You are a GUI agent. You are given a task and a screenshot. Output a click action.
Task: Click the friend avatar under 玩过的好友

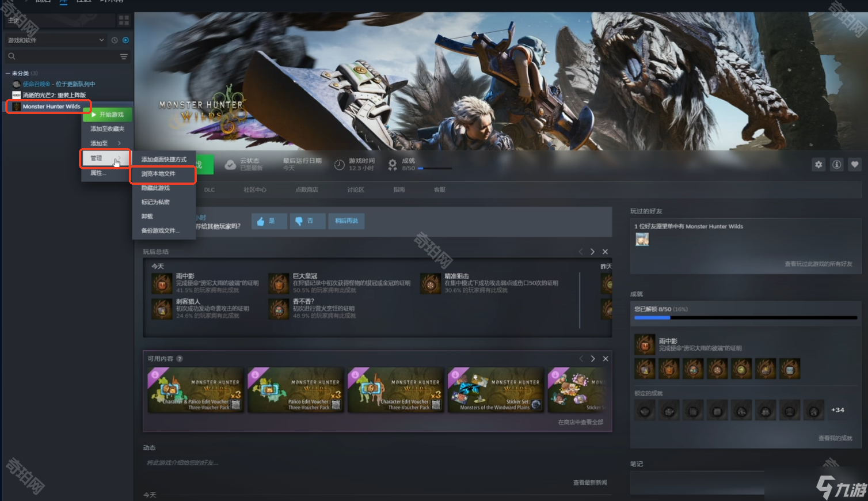tap(642, 240)
